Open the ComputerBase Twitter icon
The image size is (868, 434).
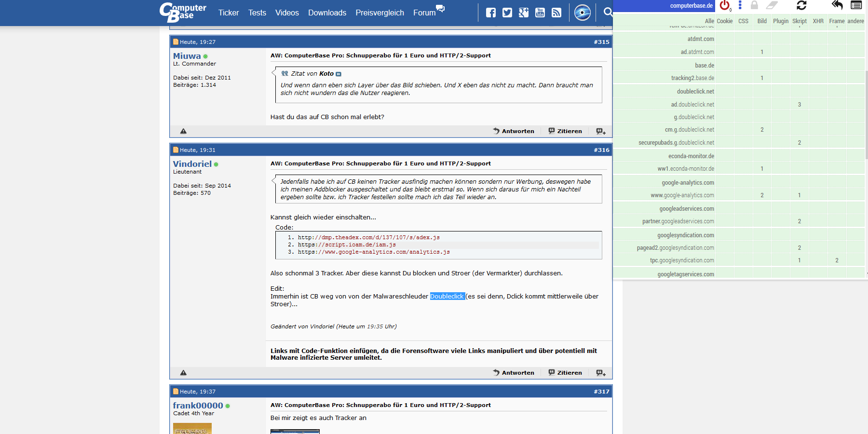pos(507,13)
